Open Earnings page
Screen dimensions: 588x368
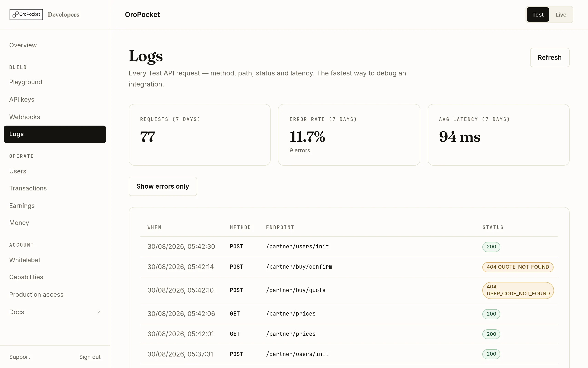pos(55,206)
